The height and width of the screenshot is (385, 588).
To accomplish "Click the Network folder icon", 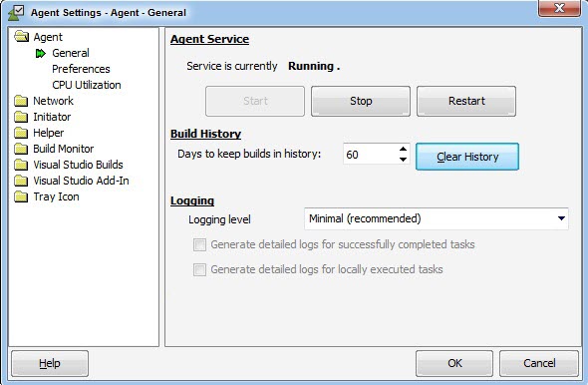I will tap(21, 101).
